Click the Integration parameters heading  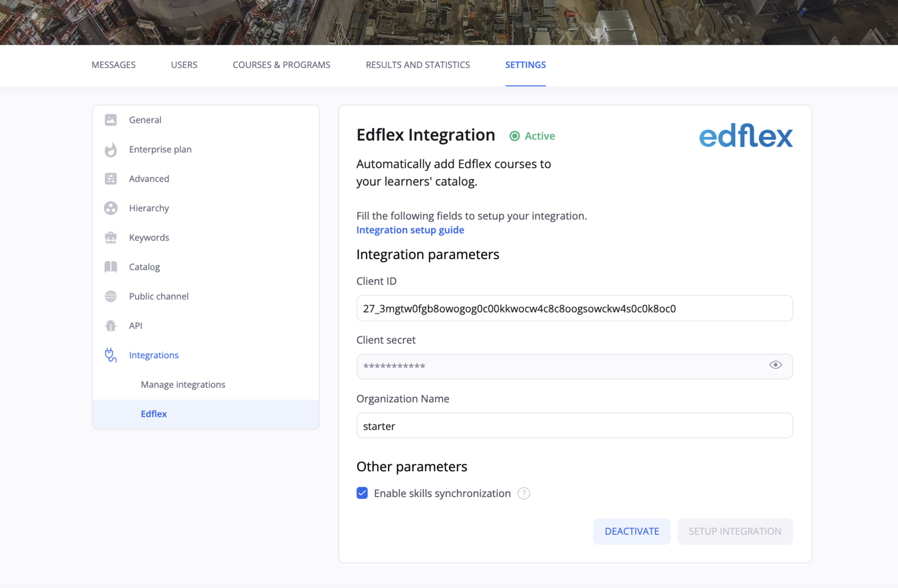428,255
